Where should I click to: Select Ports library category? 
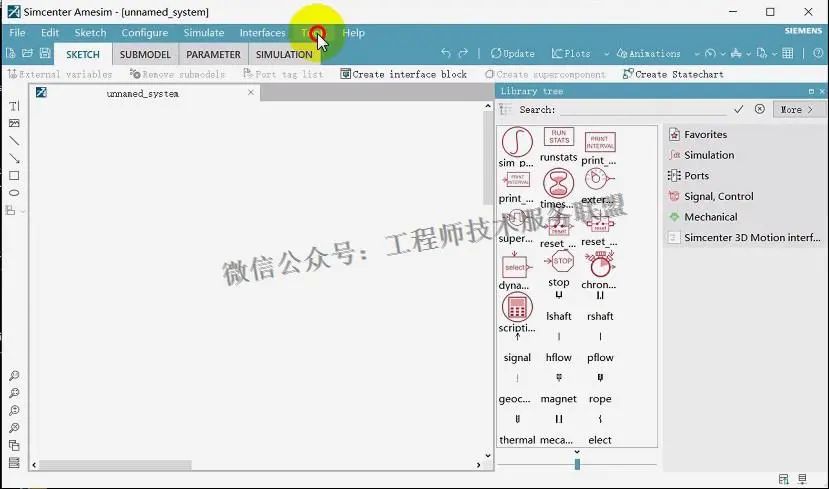[696, 176]
